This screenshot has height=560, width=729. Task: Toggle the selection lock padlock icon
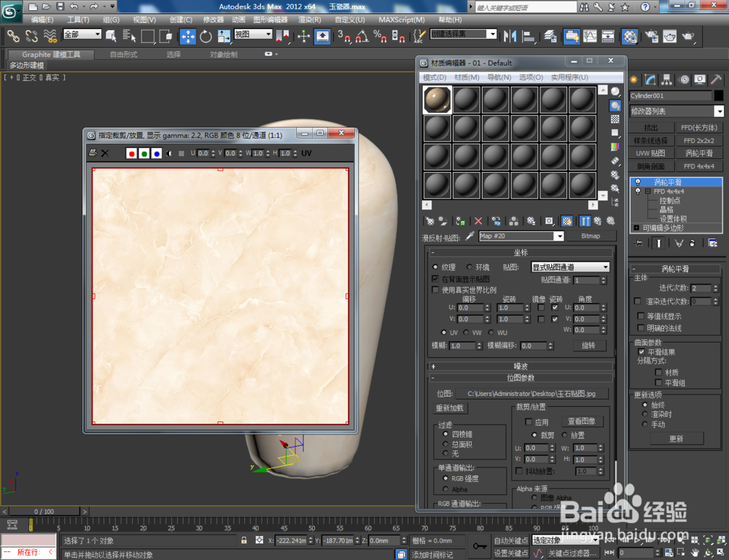pos(244,540)
